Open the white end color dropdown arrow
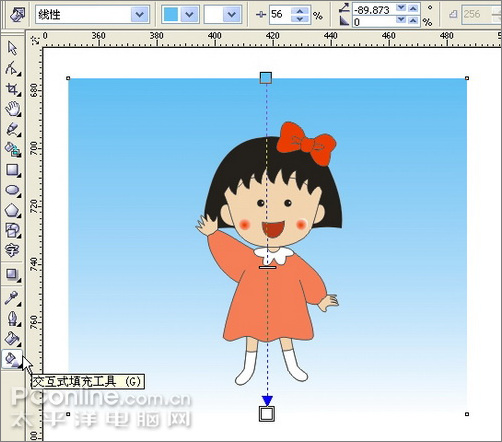Viewport: 502px width, 442px height. click(231, 15)
